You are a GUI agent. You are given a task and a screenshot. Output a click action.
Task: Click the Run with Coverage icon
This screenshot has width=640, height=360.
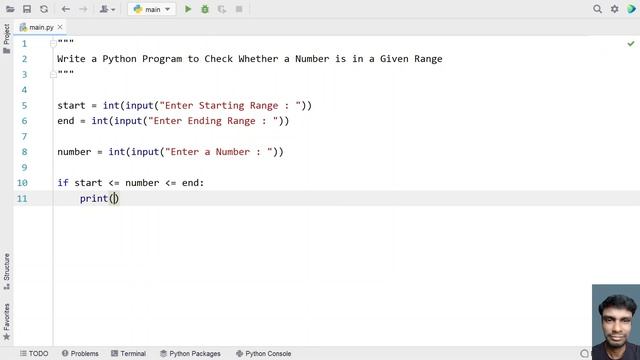(222, 9)
